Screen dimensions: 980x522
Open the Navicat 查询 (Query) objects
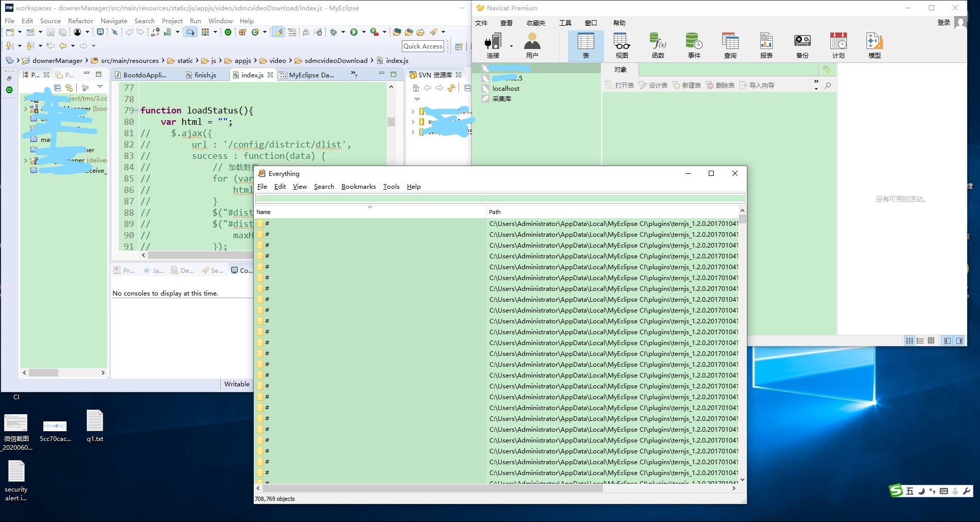pos(730,45)
